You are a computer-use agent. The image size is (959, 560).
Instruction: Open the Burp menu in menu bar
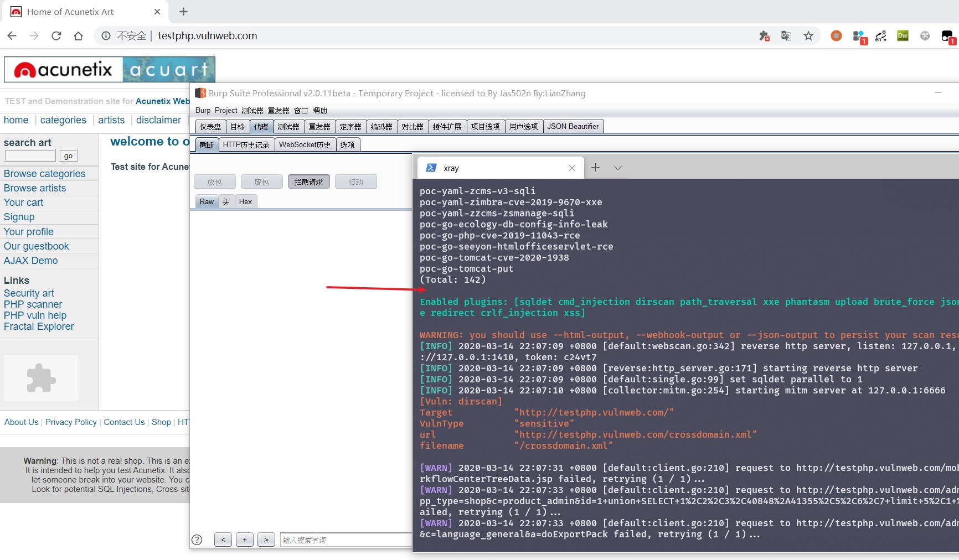coord(203,111)
